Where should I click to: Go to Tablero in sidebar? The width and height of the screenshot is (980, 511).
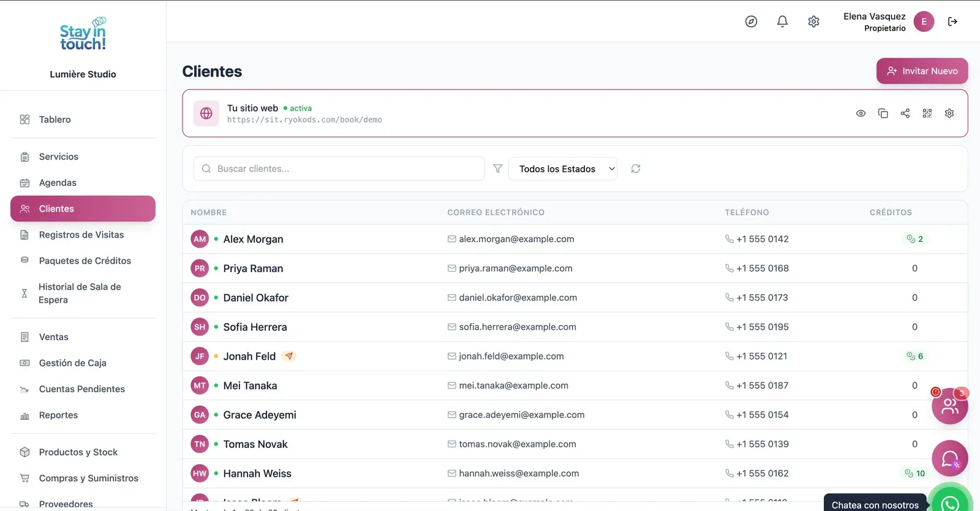[x=83, y=119]
